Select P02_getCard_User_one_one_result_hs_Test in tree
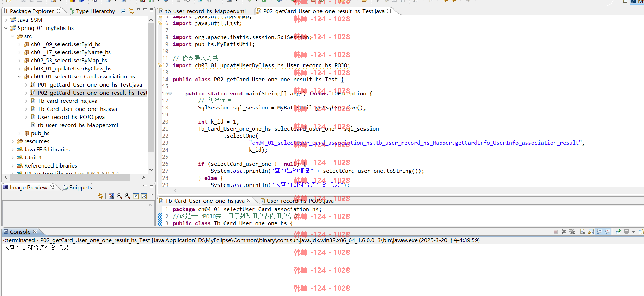The height and width of the screenshot is (296, 644). (x=92, y=93)
